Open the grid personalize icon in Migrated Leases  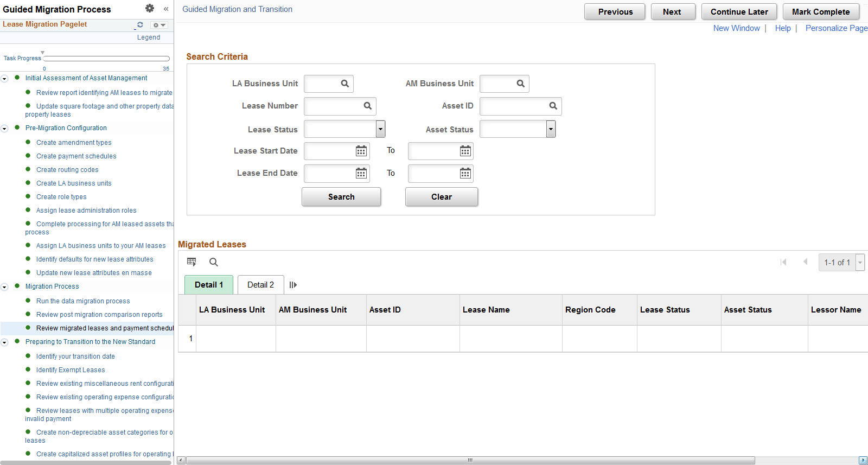[192, 262]
